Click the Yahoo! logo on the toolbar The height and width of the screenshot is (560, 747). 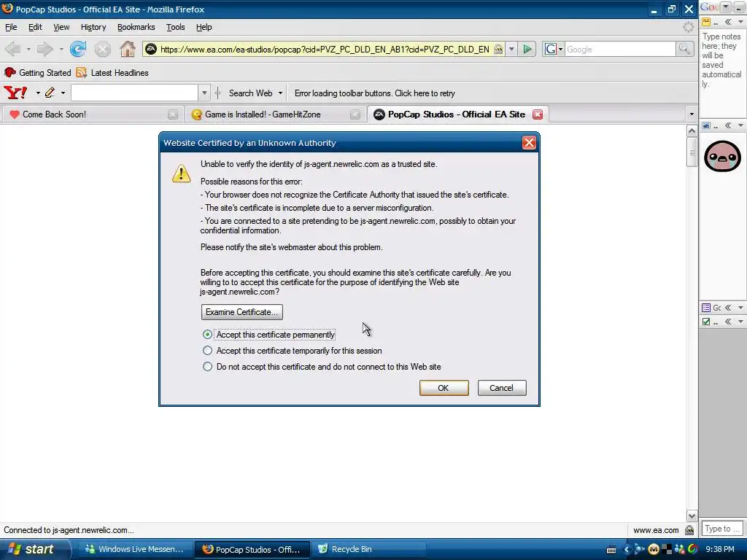pyautogui.click(x=15, y=93)
